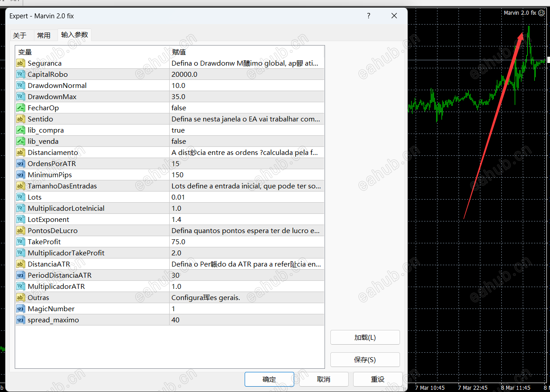Click the integer icon beside MagicNumber

21,309
